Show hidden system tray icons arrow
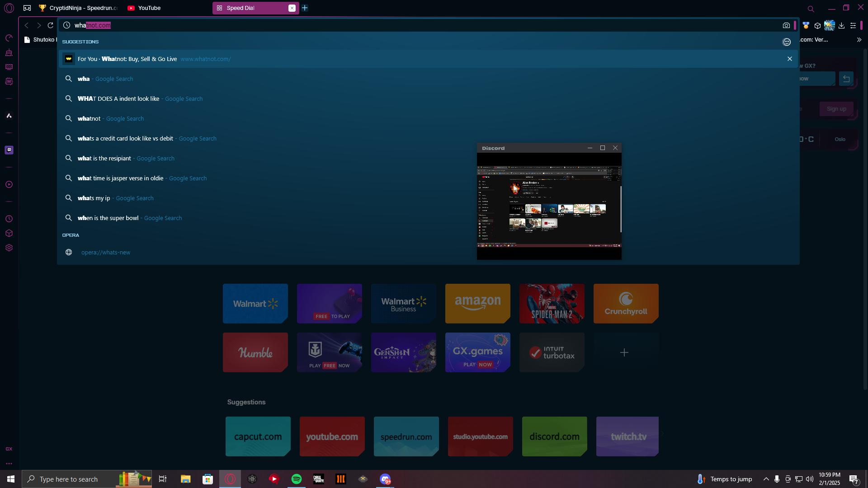The image size is (868, 488). point(766,479)
